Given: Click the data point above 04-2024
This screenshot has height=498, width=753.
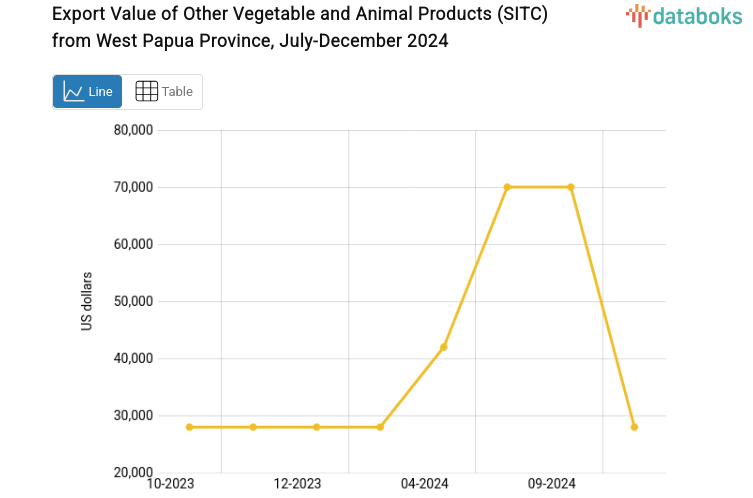Looking at the screenshot, I should [x=444, y=347].
